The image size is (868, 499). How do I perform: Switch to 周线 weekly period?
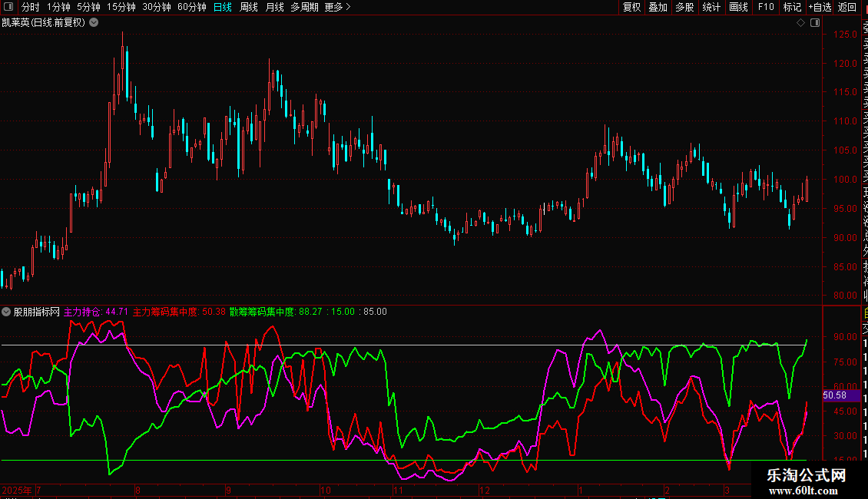[249, 7]
